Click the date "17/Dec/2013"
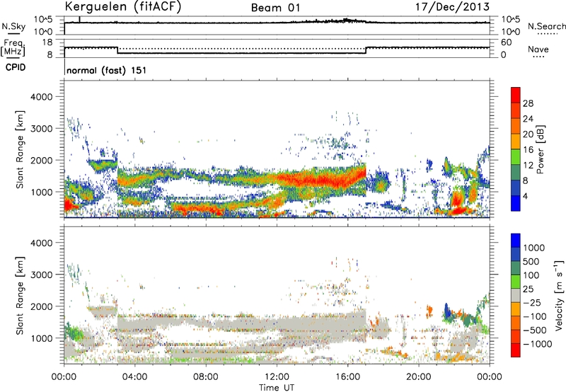This screenshot has width=566, height=392. 452,7
